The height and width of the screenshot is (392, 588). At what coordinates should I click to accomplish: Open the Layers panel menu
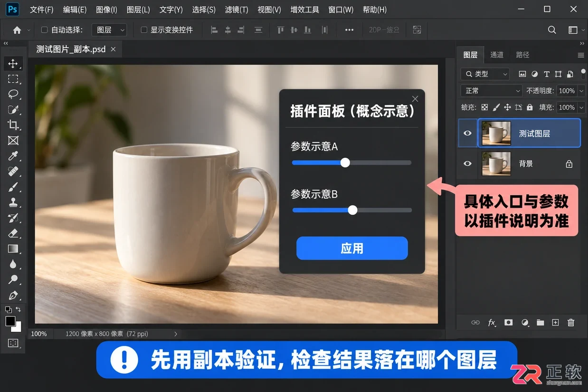click(x=580, y=55)
